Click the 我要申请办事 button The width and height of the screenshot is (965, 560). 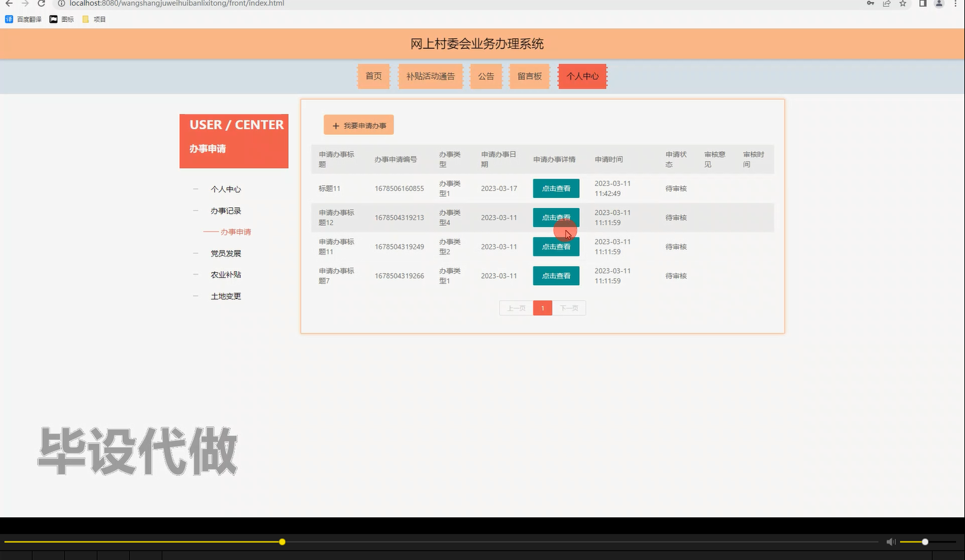359,125
